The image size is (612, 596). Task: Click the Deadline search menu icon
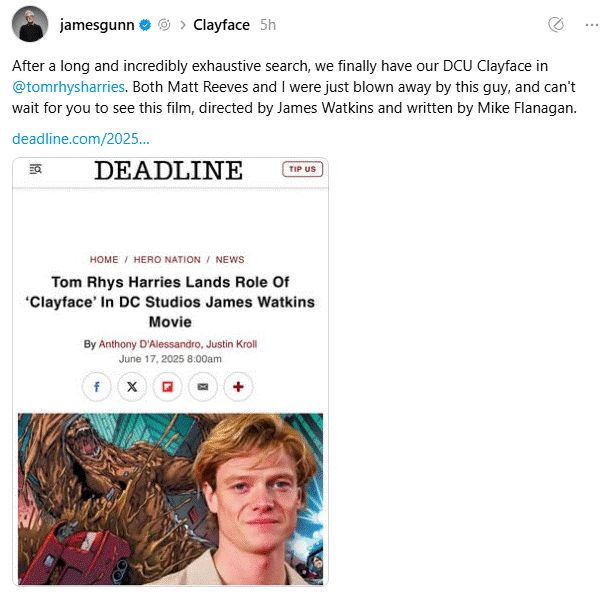(x=36, y=169)
